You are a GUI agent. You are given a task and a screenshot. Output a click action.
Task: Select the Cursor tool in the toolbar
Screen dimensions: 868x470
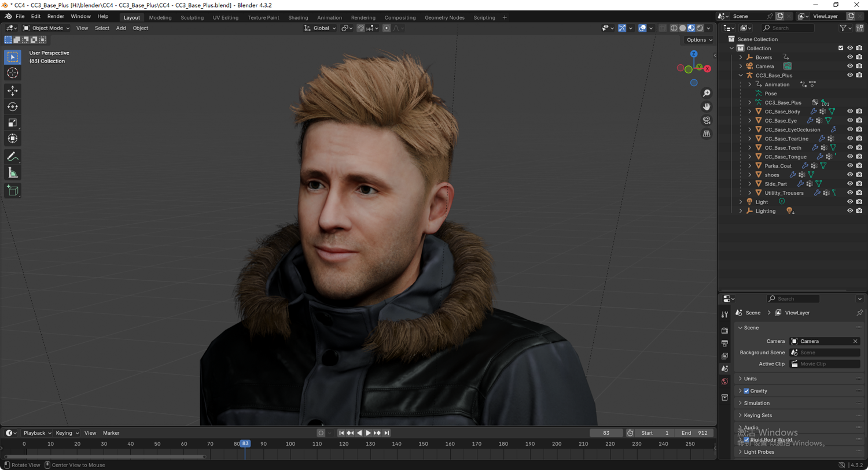(x=12, y=73)
